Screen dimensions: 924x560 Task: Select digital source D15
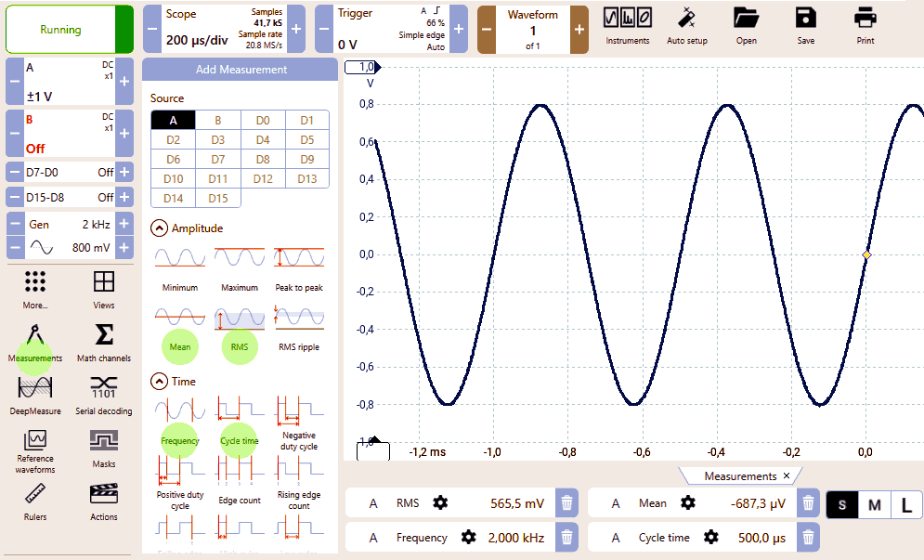click(x=218, y=198)
